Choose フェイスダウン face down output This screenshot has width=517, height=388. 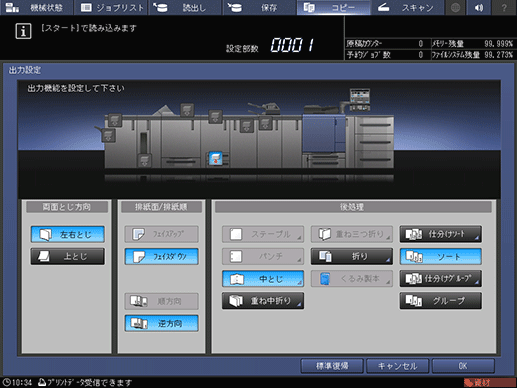(x=162, y=256)
